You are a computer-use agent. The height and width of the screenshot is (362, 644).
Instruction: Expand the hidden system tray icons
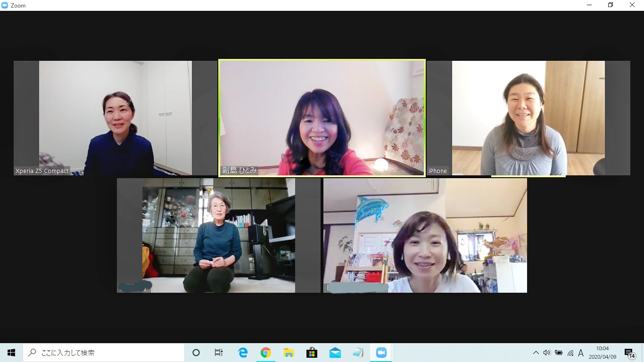(x=536, y=353)
